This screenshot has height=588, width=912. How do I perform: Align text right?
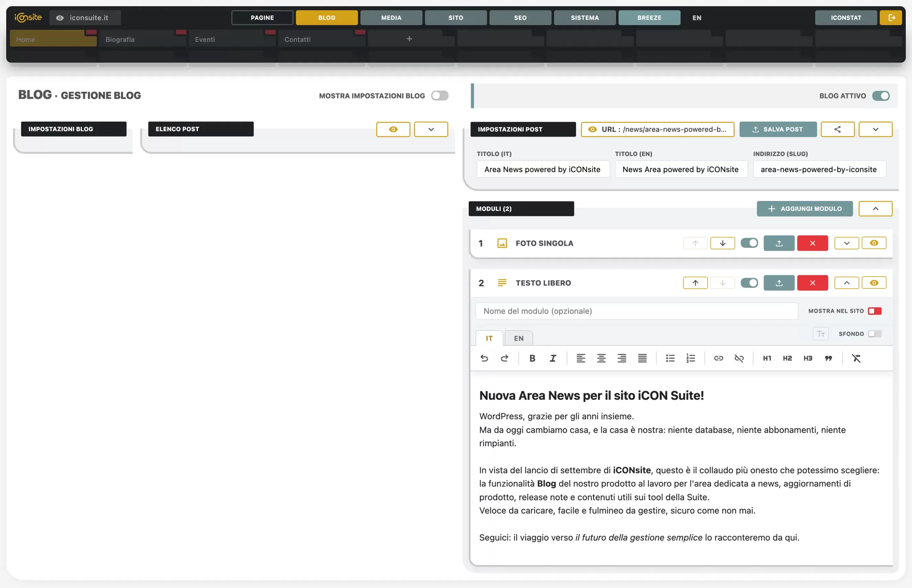click(622, 358)
